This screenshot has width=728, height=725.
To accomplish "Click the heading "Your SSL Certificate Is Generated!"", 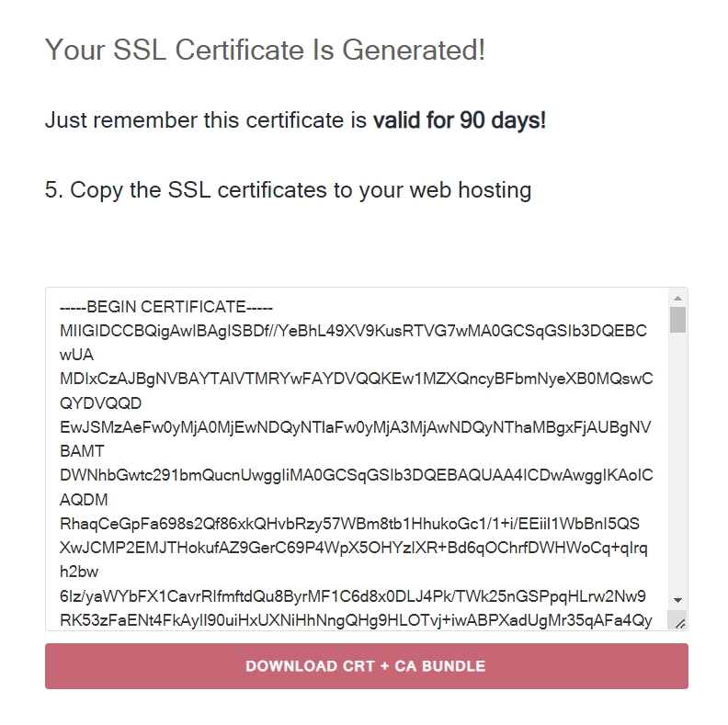I will point(265,50).
